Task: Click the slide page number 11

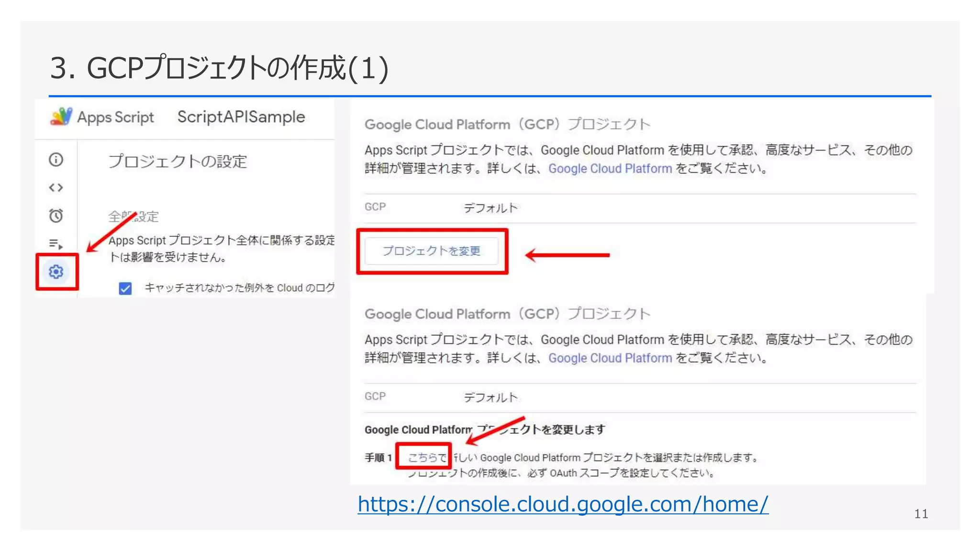Action: [x=921, y=514]
